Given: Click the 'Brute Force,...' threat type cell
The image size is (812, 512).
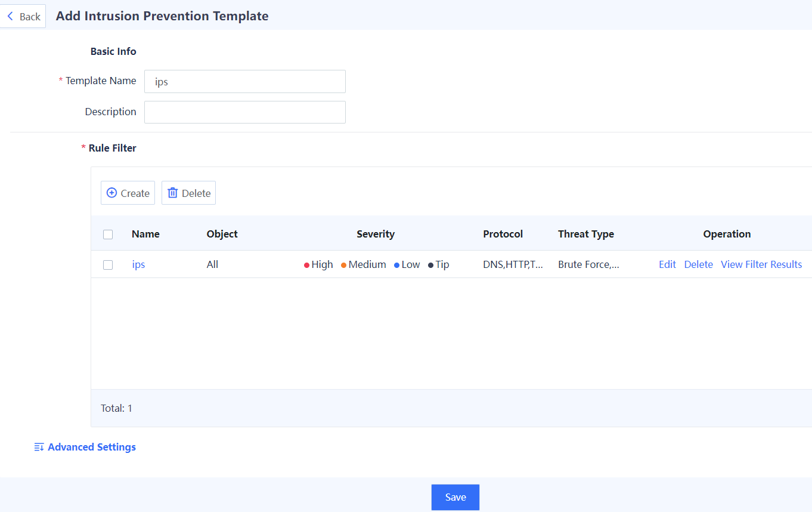Looking at the screenshot, I should coord(588,264).
